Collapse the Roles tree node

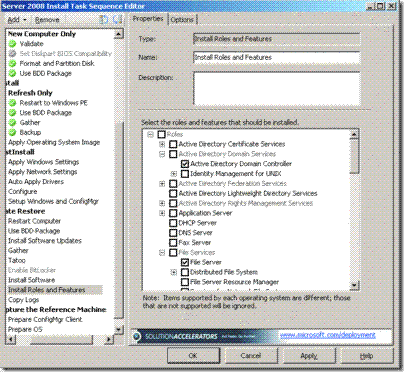(150, 134)
